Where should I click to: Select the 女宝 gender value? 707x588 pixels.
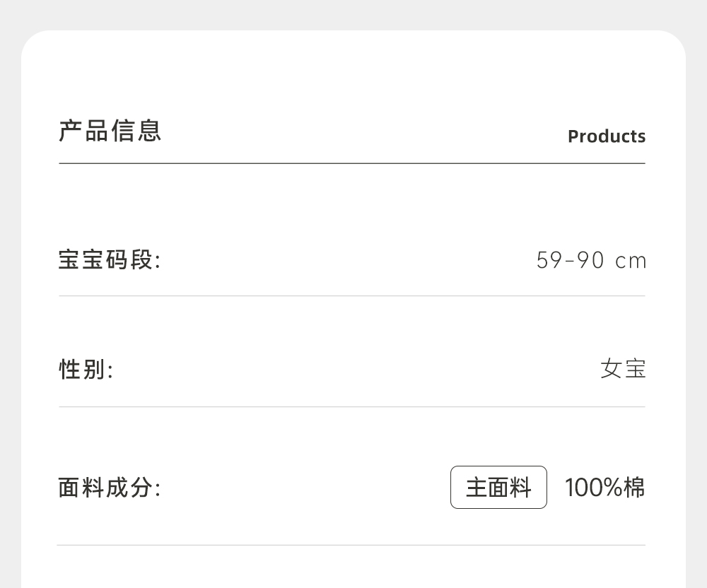click(x=623, y=369)
